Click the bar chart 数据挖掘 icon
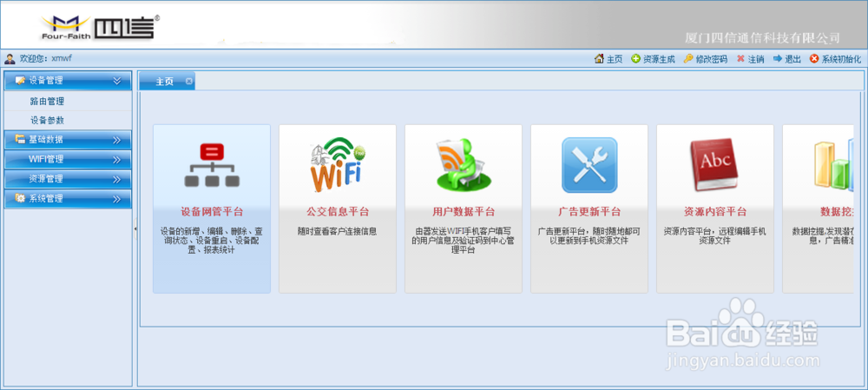 [833, 164]
